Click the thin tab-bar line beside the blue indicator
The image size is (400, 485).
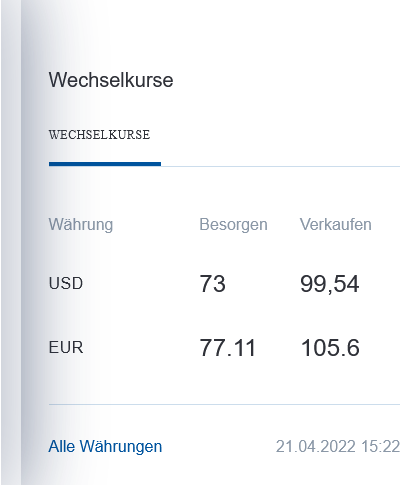click(280, 166)
